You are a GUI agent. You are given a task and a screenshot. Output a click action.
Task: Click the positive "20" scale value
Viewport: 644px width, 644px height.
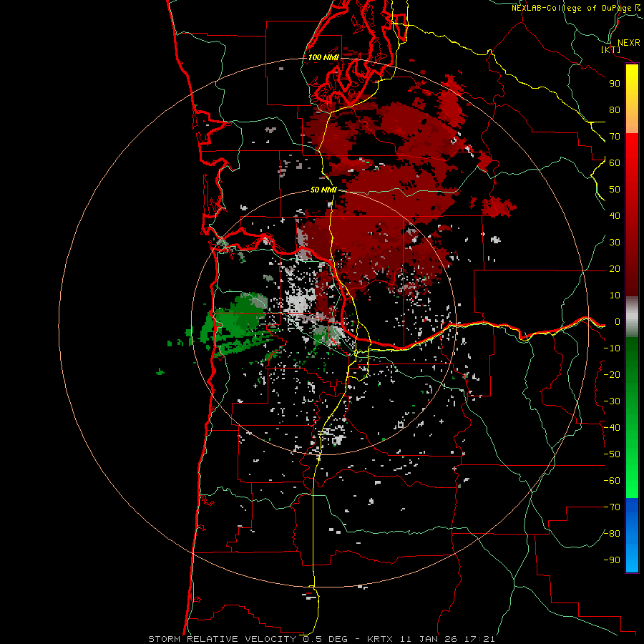(x=615, y=269)
